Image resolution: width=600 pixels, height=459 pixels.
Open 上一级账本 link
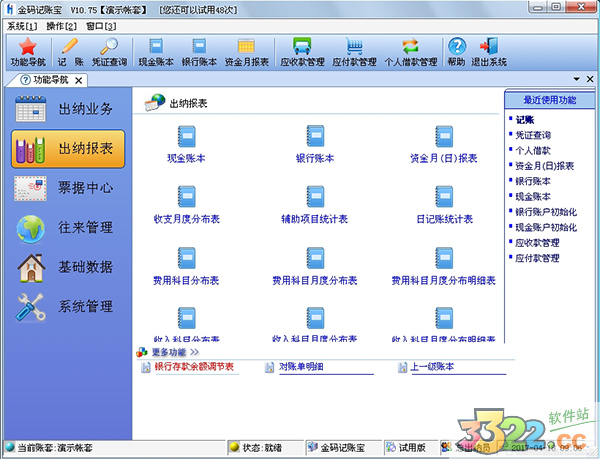(x=432, y=367)
